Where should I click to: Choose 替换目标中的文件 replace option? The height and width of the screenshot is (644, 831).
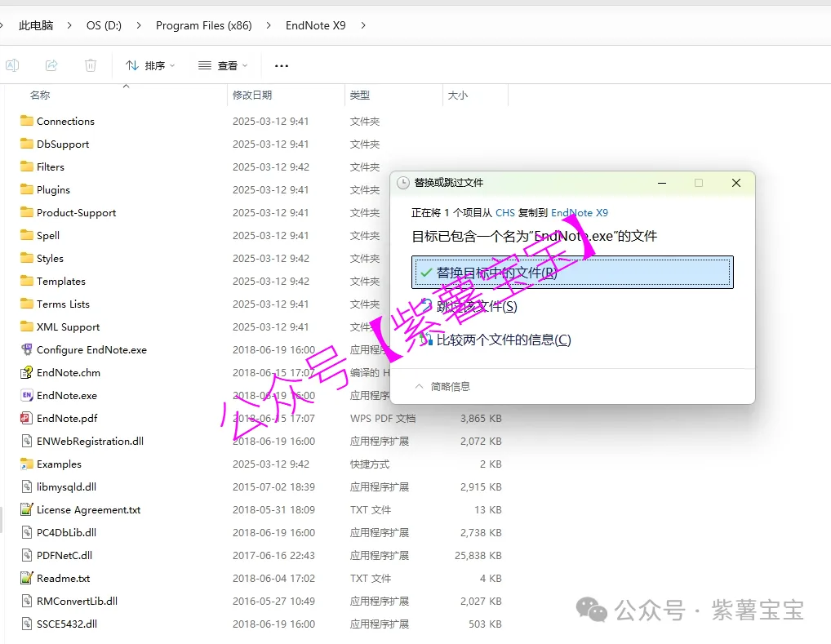(x=572, y=273)
